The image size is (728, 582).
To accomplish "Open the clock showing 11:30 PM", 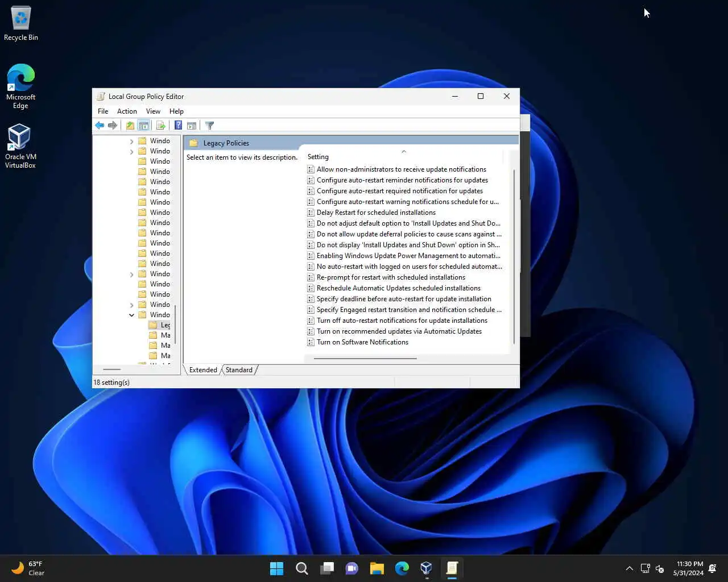I will click(x=689, y=568).
